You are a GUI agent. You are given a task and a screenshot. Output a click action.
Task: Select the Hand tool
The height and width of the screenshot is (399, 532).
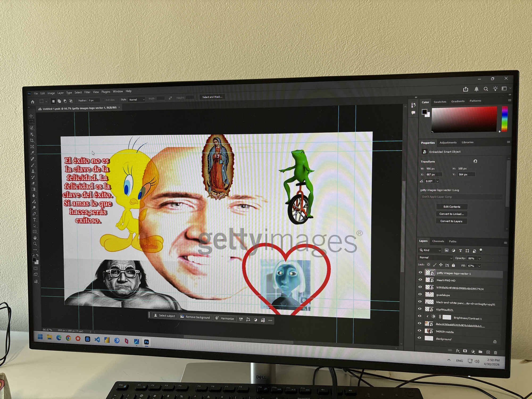tap(35, 238)
